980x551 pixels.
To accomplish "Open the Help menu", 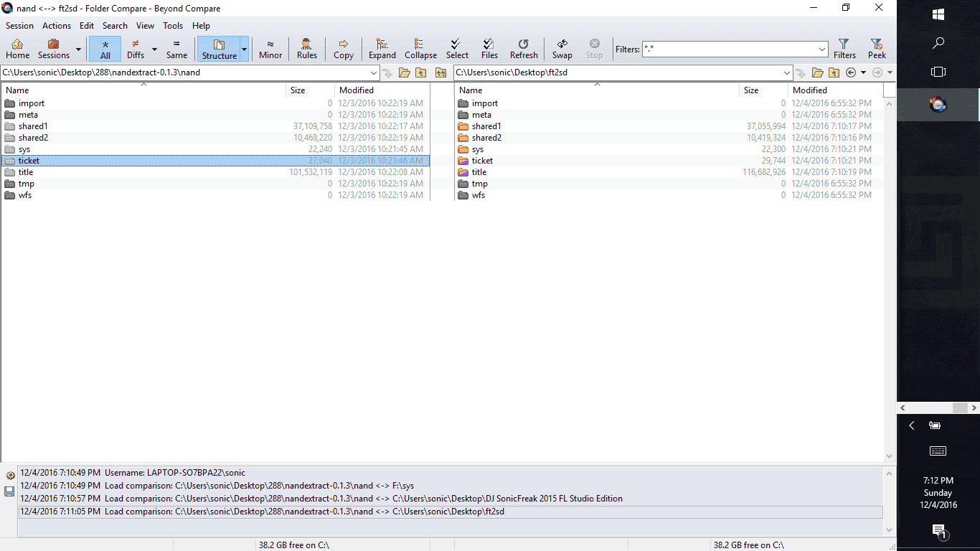I will (x=201, y=26).
